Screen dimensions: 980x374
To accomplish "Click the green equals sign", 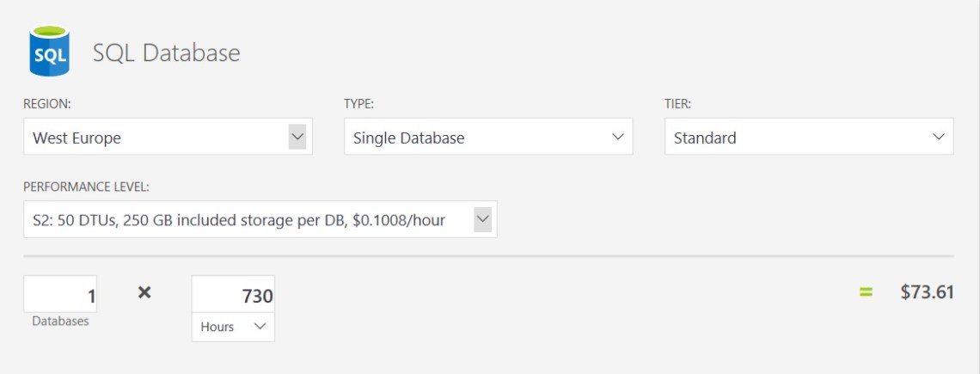I will [866, 292].
